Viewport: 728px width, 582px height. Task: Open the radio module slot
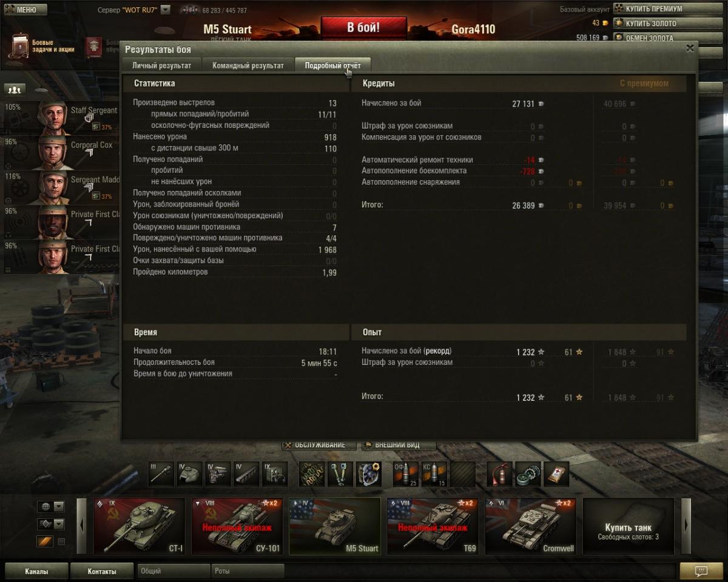[275, 474]
